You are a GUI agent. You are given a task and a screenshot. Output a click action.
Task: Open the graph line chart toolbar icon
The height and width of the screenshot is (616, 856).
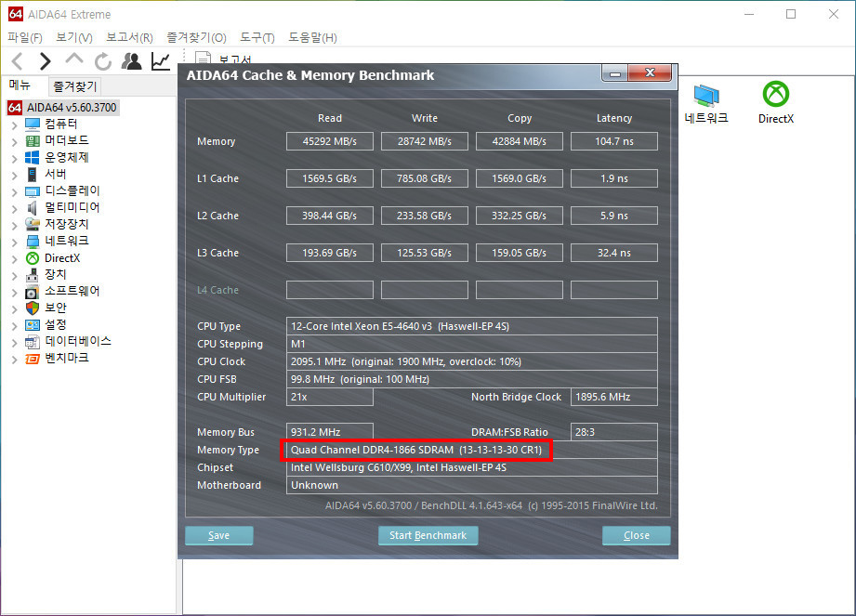click(161, 61)
